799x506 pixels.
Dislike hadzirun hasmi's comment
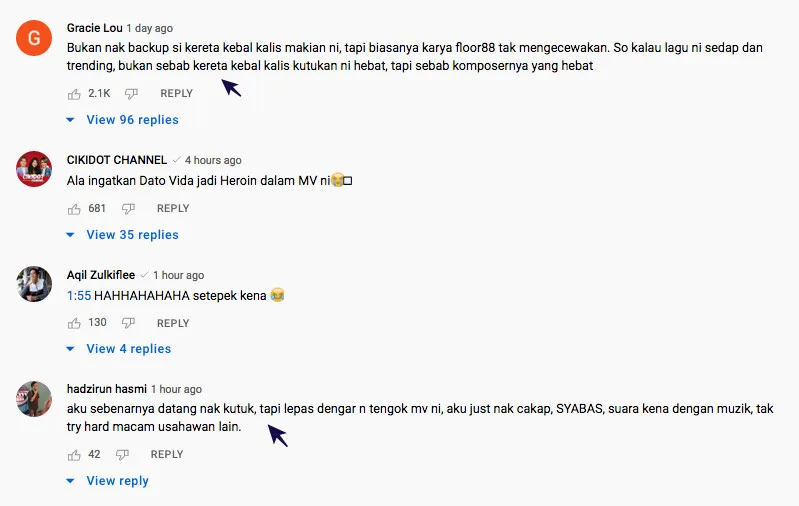(x=122, y=455)
